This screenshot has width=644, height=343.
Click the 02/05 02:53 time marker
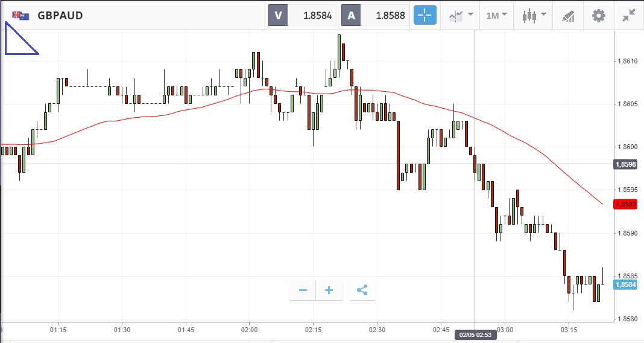476,334
